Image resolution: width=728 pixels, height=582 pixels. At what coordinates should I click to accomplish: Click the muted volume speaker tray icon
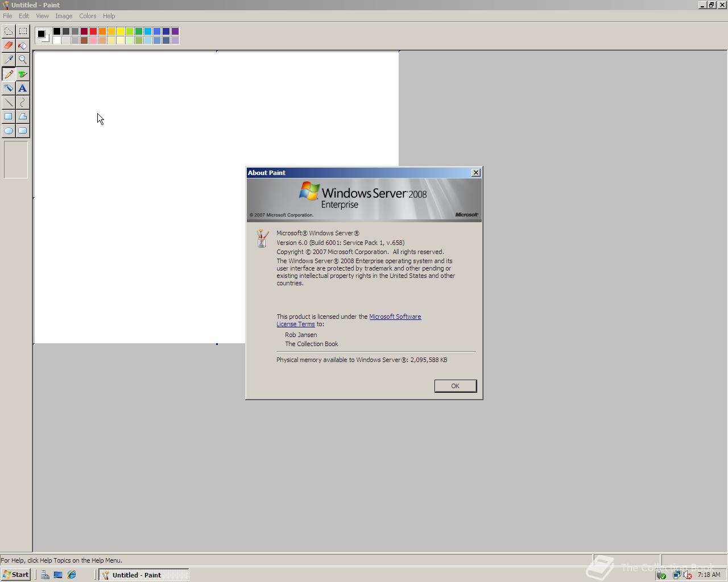click(x=688, y=575)
